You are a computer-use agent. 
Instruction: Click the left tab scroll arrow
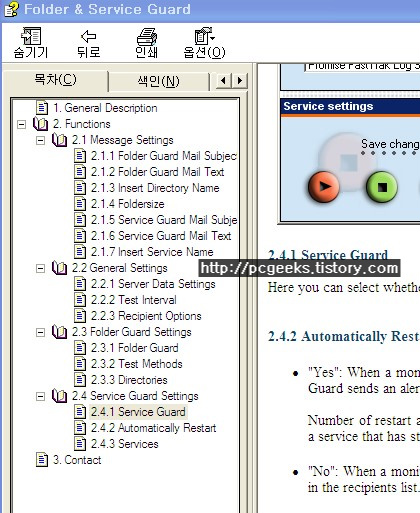pos(223,81)
